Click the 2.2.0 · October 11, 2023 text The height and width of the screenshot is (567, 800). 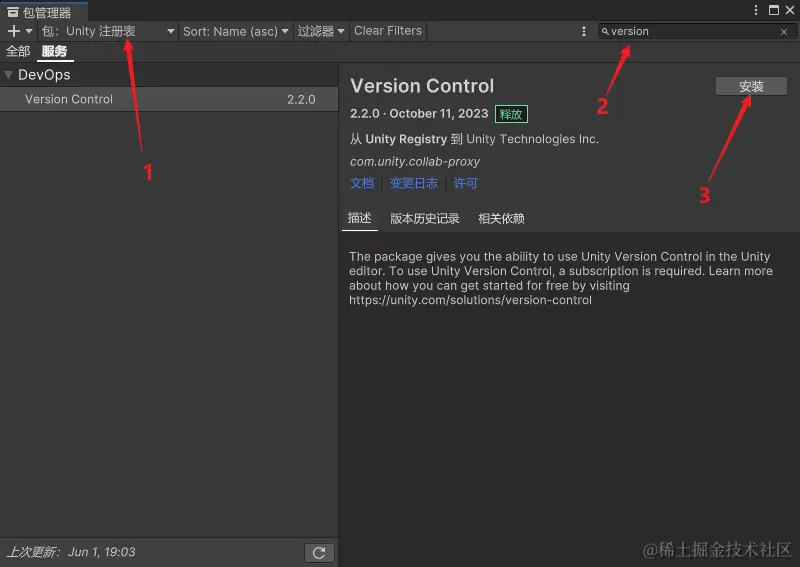coord(419,113)
